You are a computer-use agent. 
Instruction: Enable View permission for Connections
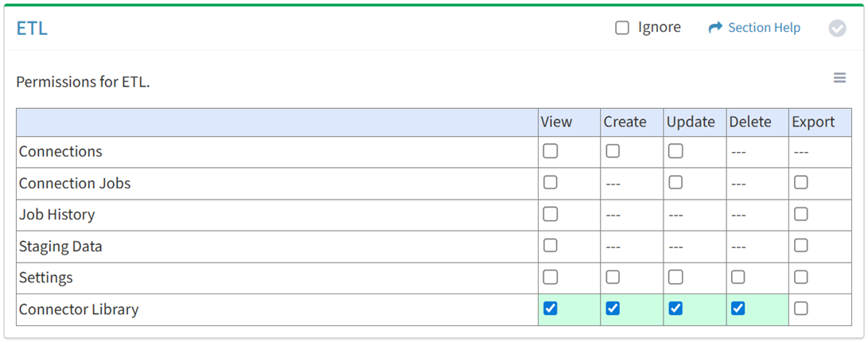point(551,151)
